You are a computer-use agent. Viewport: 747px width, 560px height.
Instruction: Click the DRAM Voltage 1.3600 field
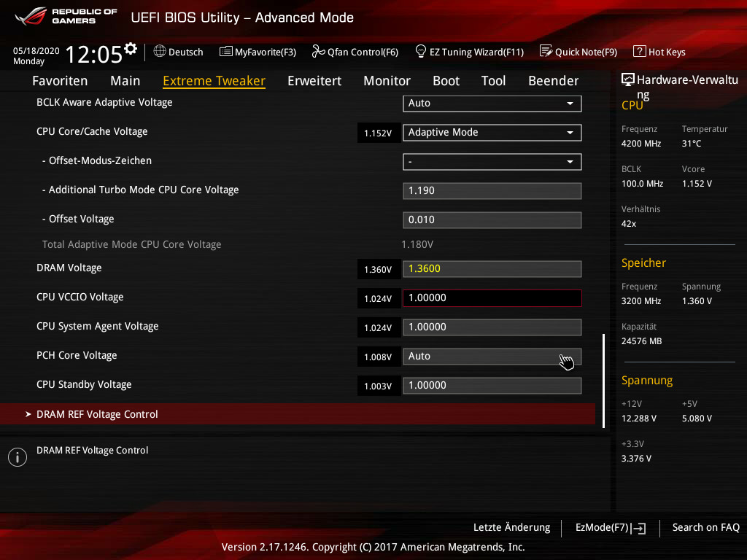[x=492, y=268]
